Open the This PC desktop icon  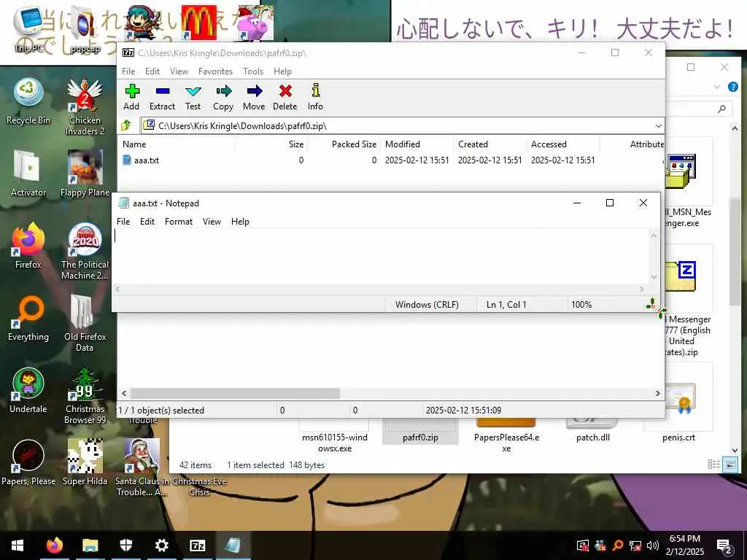pyautogui.click(x=28, y=29)
